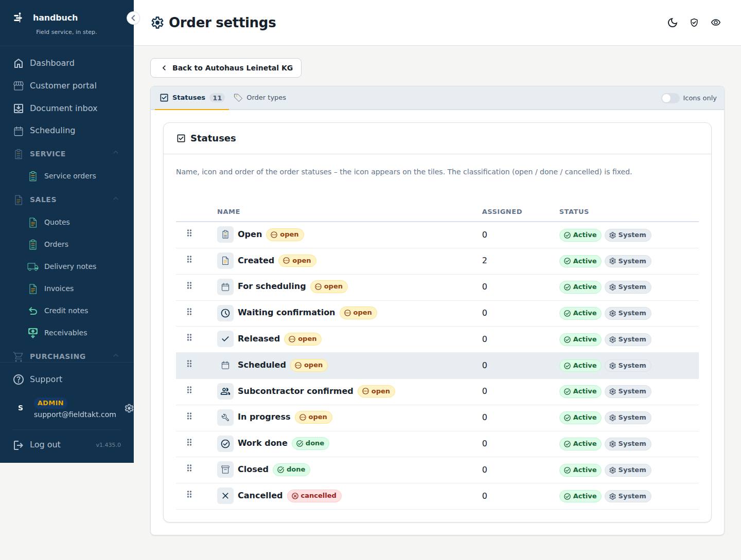The width and height of the screenshot is (741, 560).
Task: Click Back to Autohaus Leinetal KG button
Action: point(226,68)
